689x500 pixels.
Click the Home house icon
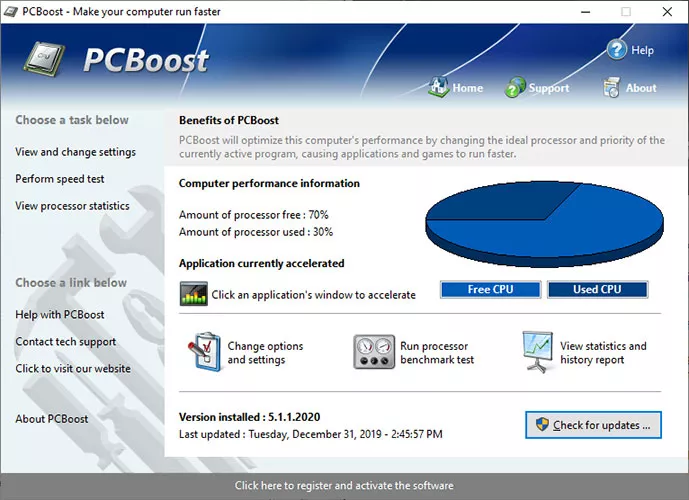tap(438, 87)
